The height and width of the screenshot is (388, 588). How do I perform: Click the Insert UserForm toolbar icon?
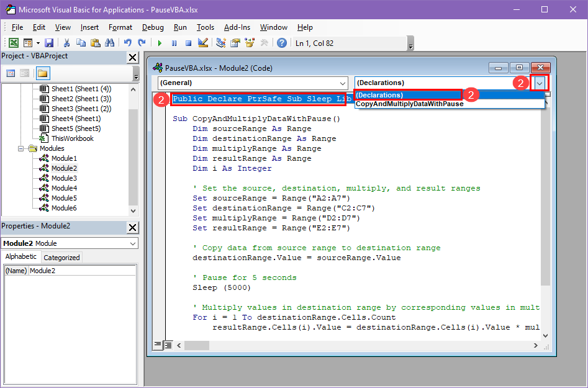pos(28,43)
